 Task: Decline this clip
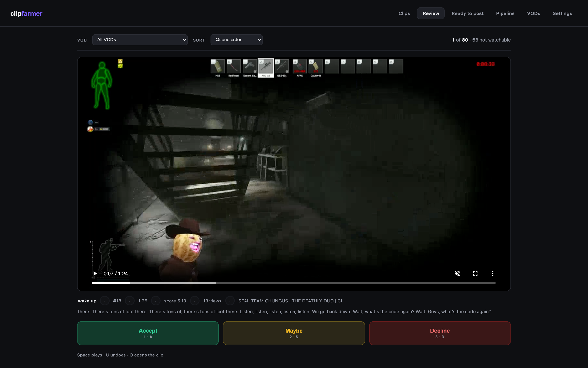tap(440, 333)
